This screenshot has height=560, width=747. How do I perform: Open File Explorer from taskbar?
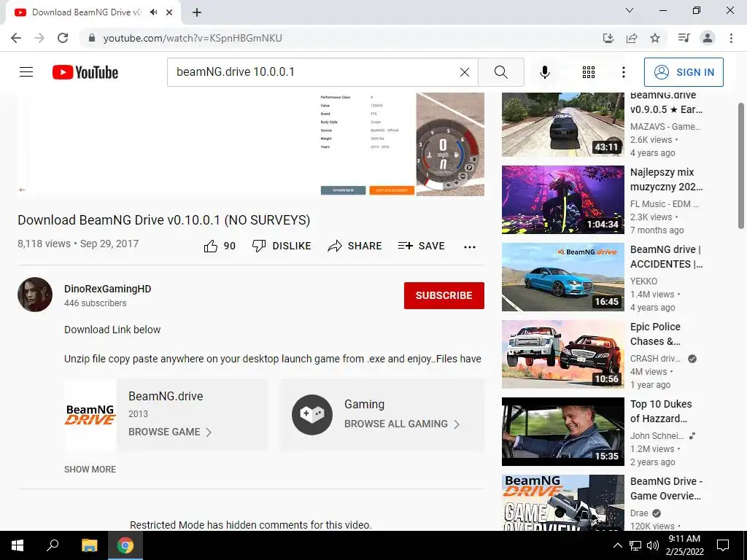89,545
